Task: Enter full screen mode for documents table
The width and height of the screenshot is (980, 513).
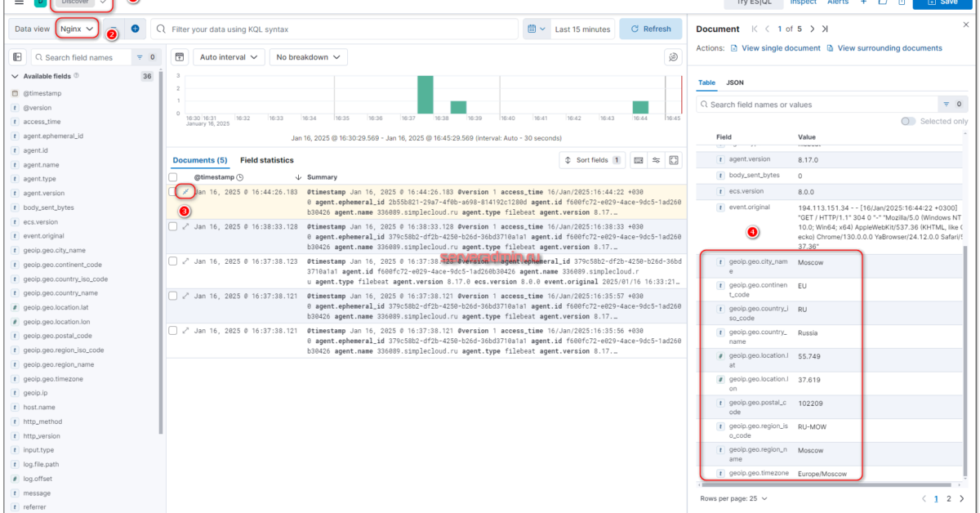Action: (674, 160)
